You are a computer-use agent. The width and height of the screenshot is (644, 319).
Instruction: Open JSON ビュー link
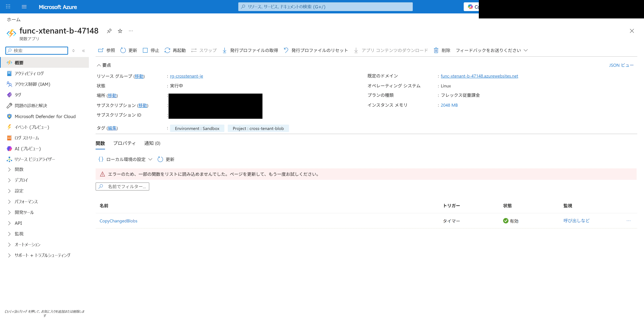(x=621, y=65)
